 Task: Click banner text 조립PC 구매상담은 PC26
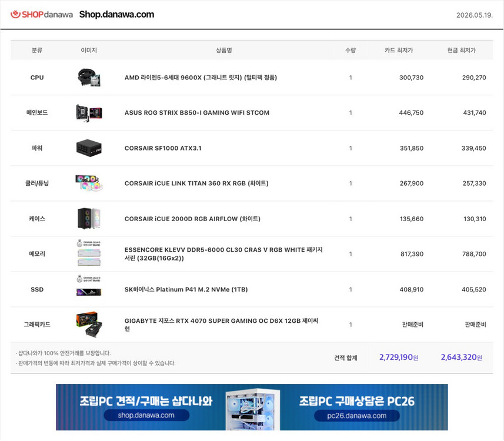point(357,401)
